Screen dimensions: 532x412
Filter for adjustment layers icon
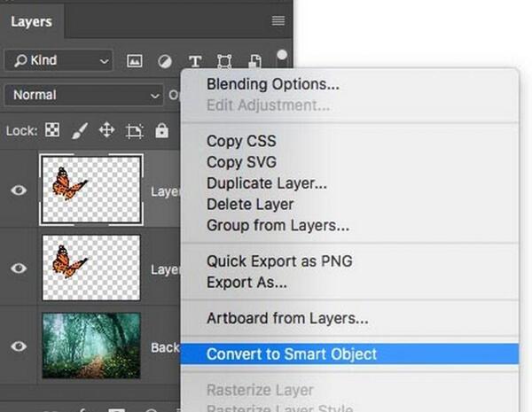[x=165, y=62]
